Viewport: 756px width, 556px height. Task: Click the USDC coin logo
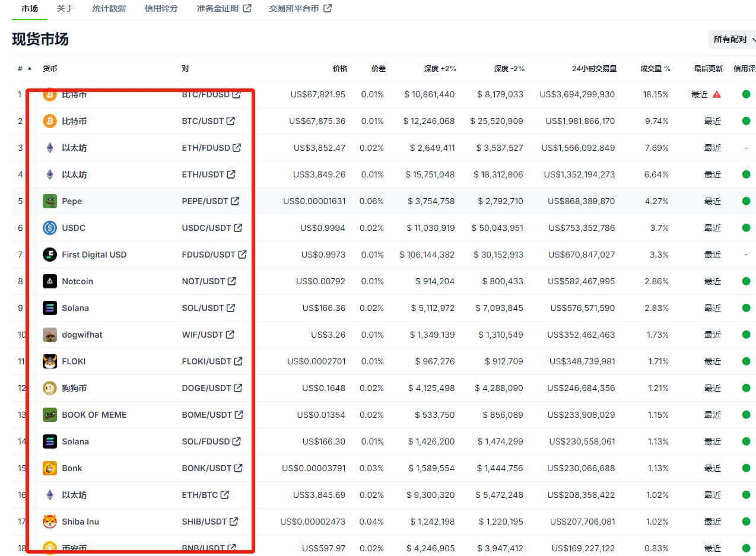click(x=50, y=228)
